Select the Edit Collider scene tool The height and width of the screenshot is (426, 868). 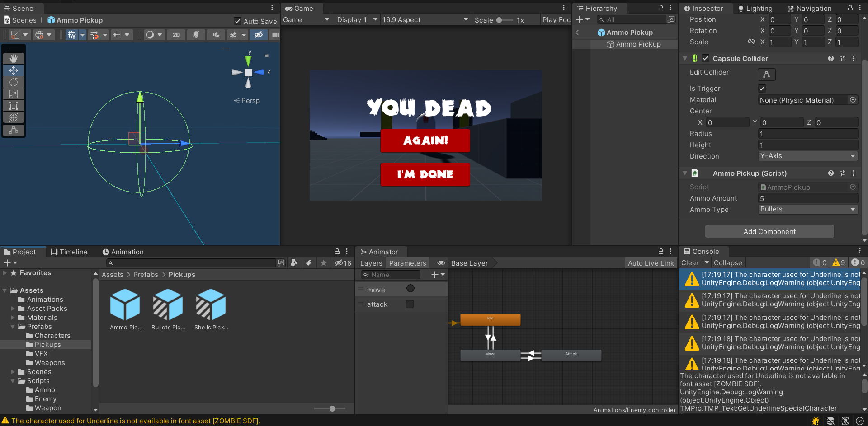click(x=14, y=130)
